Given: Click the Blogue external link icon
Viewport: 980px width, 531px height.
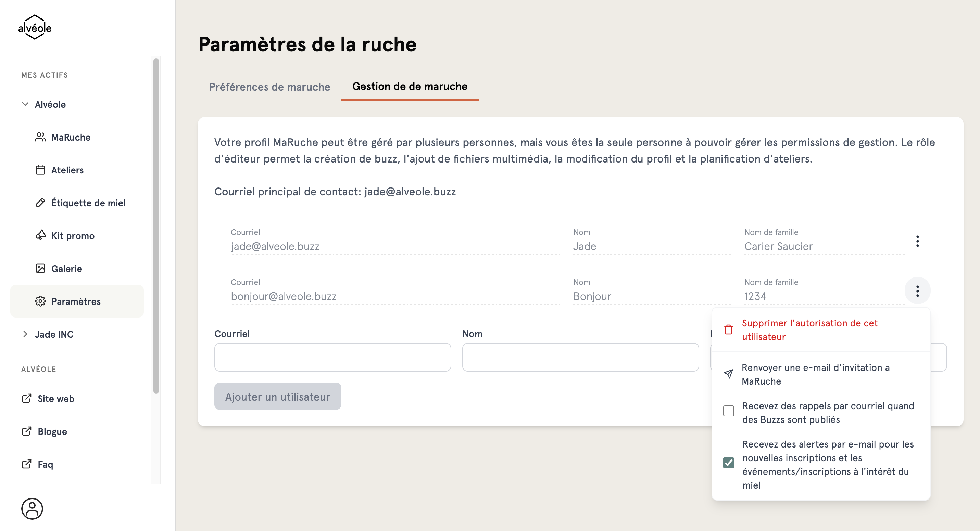Looking at the screenshot, I should (27, 431).
